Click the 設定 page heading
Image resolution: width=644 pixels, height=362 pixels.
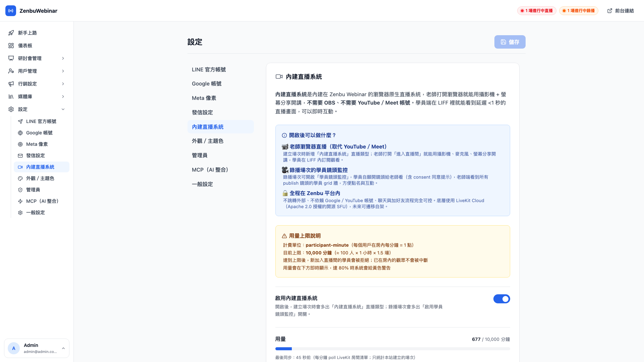(x=195, y=42)
